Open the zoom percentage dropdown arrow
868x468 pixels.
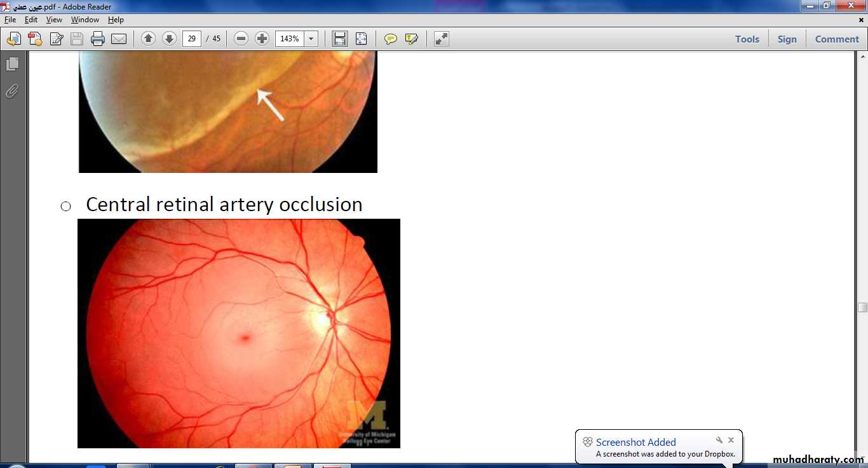pyautogui.click(x=311, y=39)
